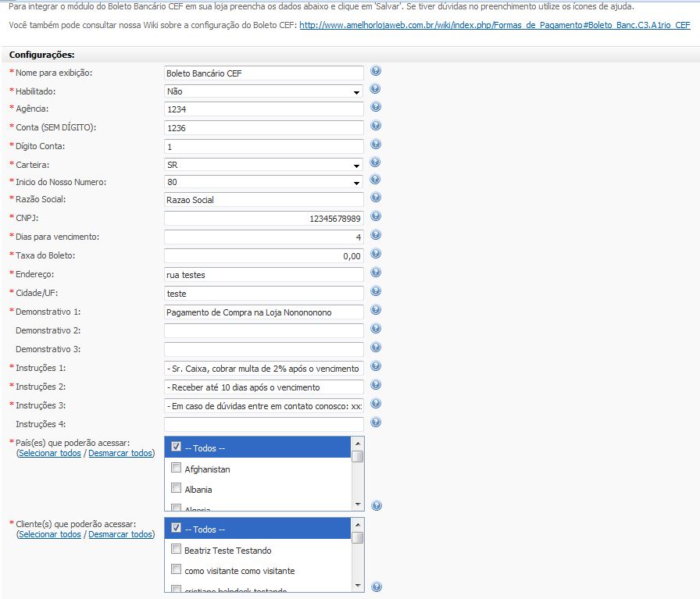Screen dimensions: 700x599
Task: Open help icon for Conta (SEM DÍGITO)
Action: (376, 125)
